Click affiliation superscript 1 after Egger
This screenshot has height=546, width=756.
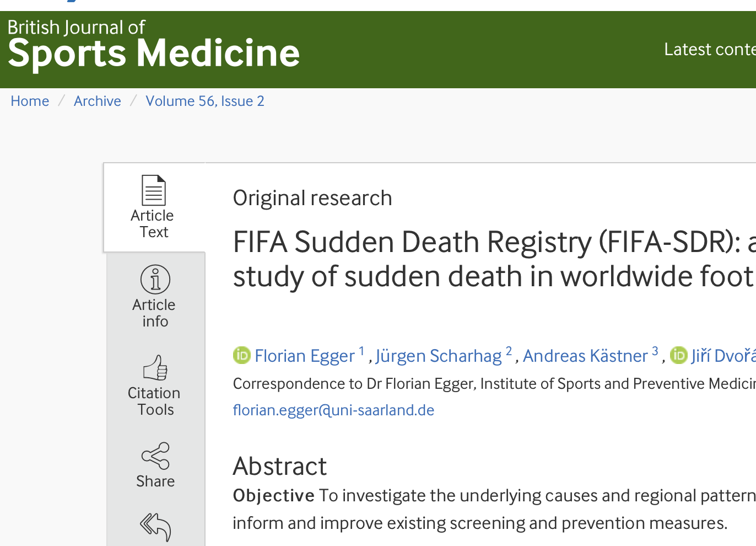361,351
